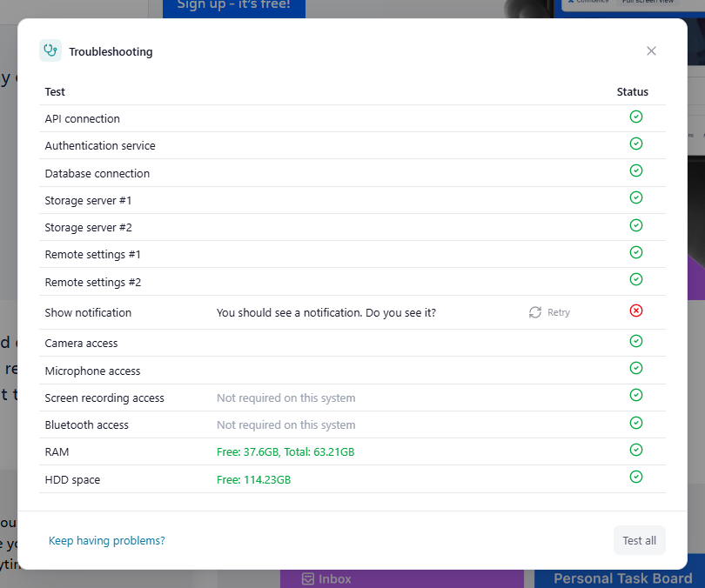Run all tests with Test all
This screenshot has width=705, height=588.
point(639,540)
